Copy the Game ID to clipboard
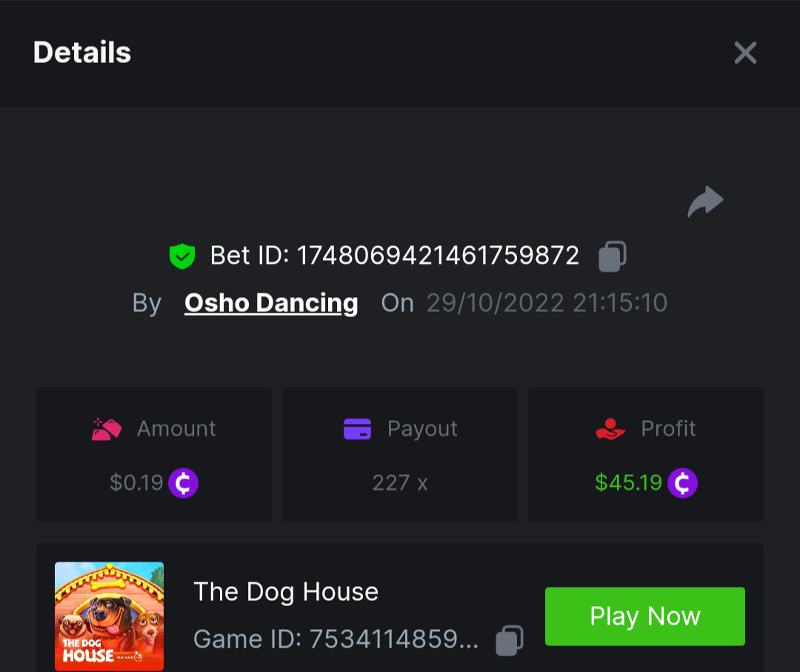 [509, 640]
